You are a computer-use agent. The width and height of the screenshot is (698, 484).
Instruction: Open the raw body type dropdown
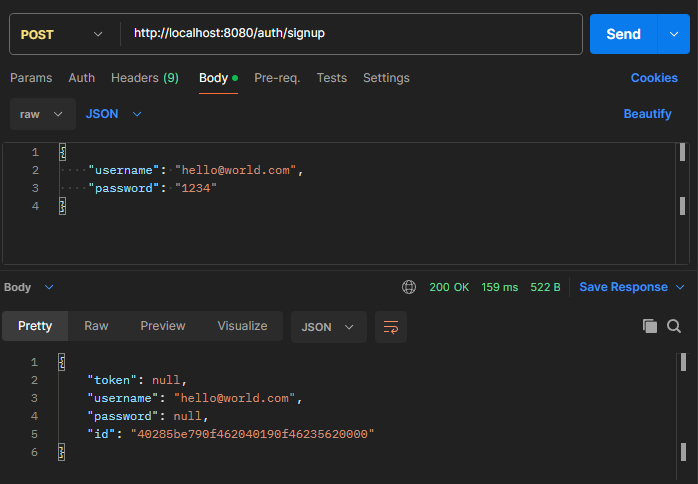click(x=42, y=114)
